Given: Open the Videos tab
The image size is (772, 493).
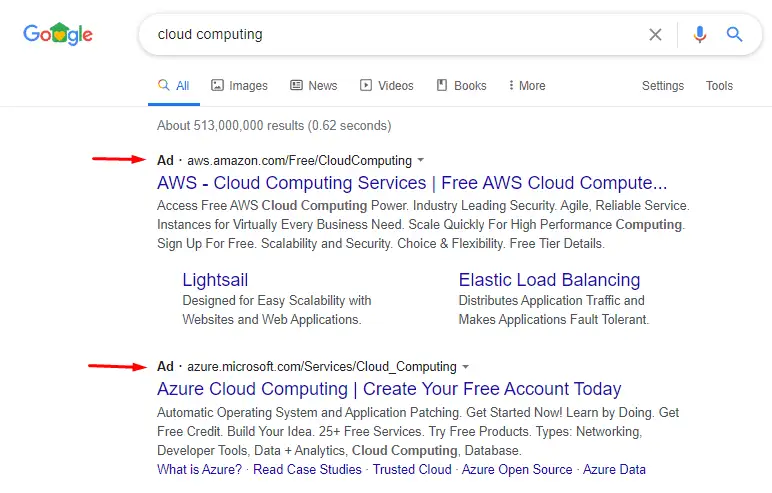Looking at the screenshot, I should point(386,86).
